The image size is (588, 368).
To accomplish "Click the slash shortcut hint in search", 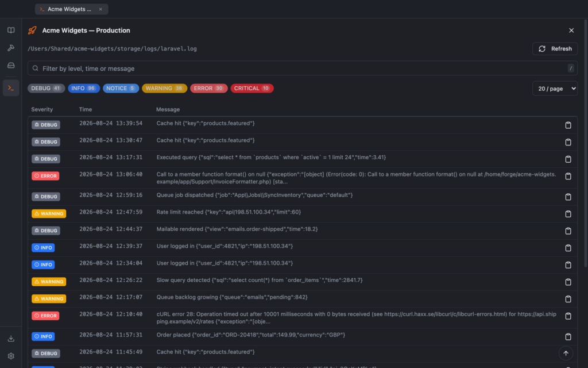I will (571, 68).
